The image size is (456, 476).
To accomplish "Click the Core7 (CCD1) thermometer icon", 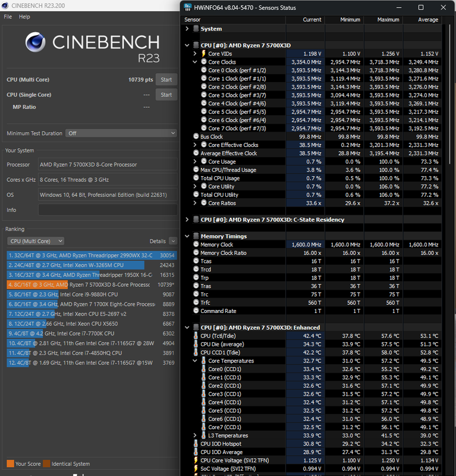I will pyautogui.click(x=203, y=427).
